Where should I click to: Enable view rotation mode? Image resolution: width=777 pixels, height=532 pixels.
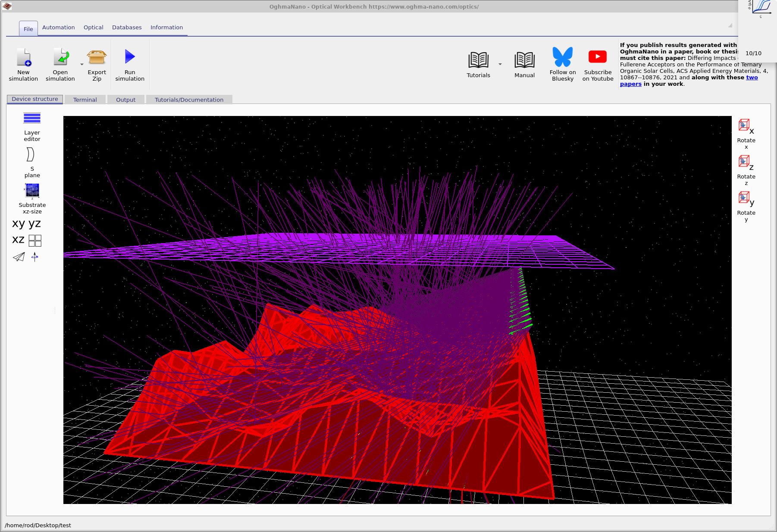point(35,257)
